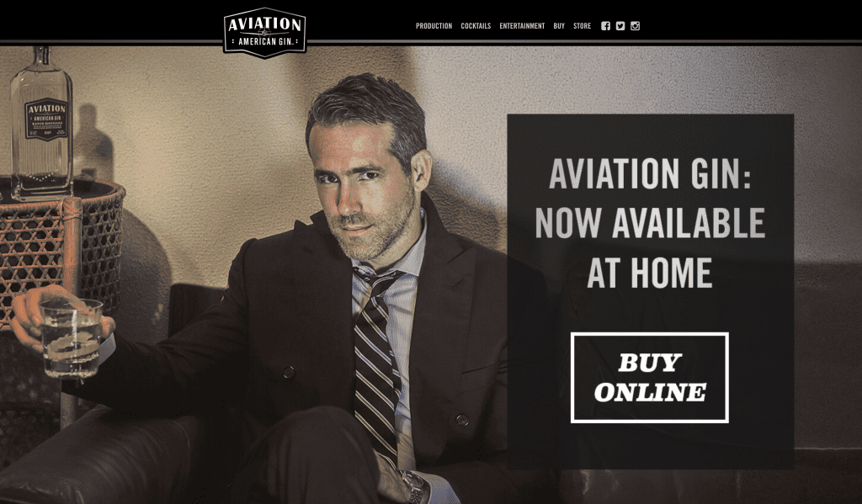Screen dimensions: 862x504
Task: Click the man's striped necktie
Action: 375,360
